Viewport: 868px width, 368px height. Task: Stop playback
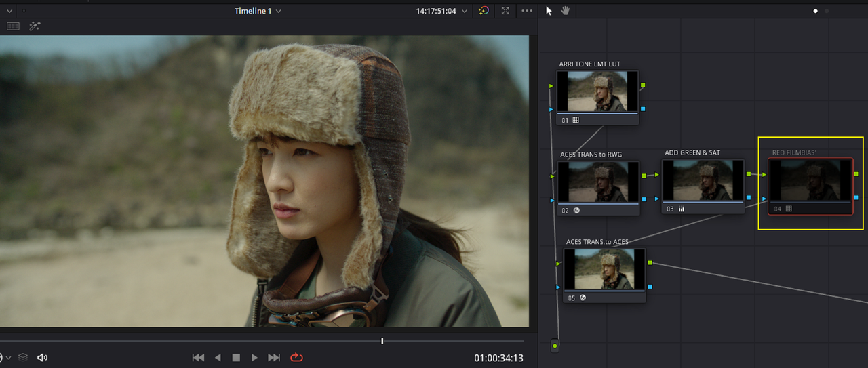coord(236,357)
